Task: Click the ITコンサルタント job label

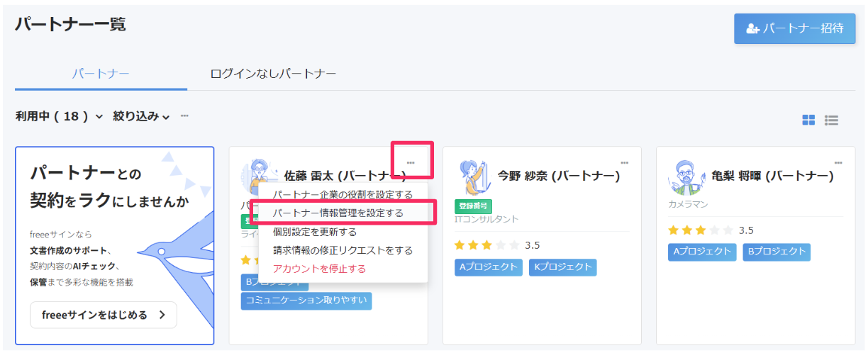Action: tap(486, 219)
